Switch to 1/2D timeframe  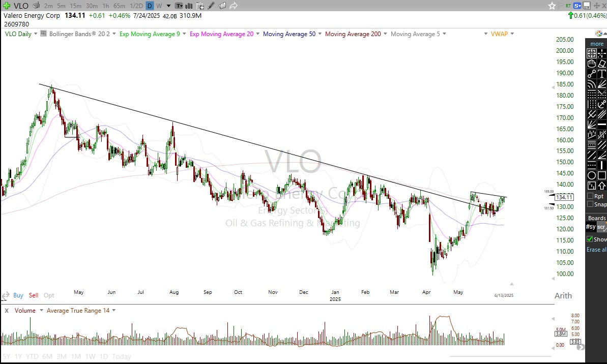pos(136,6)
